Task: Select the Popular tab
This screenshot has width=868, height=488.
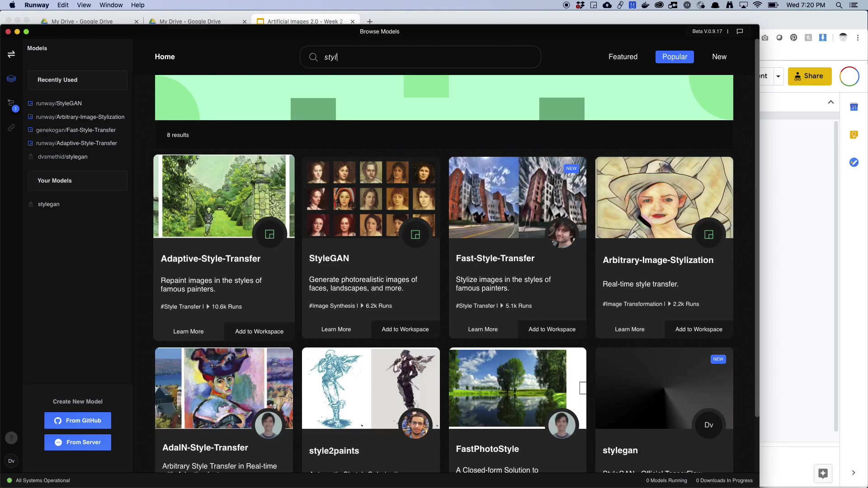Action: point(675,57)
